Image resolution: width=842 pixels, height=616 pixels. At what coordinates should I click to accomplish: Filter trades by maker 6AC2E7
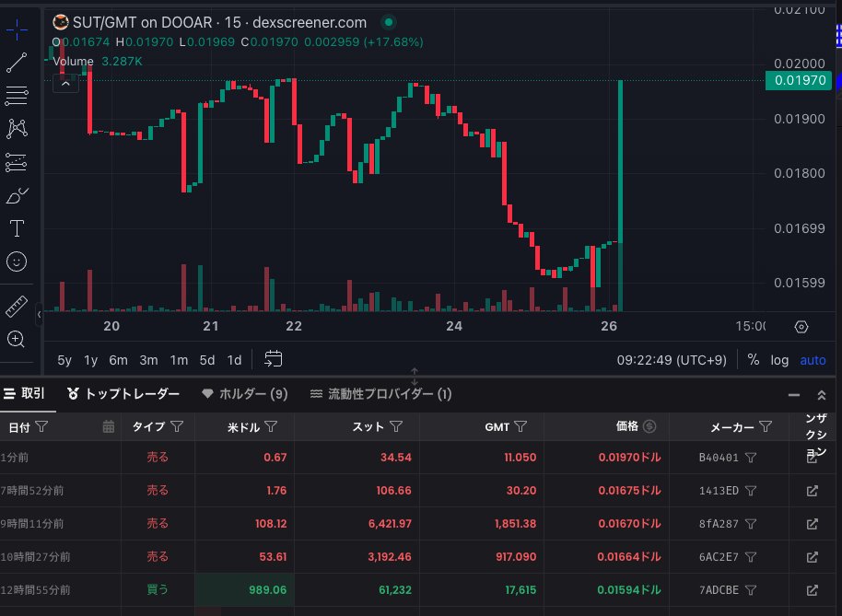click(751, 557)
